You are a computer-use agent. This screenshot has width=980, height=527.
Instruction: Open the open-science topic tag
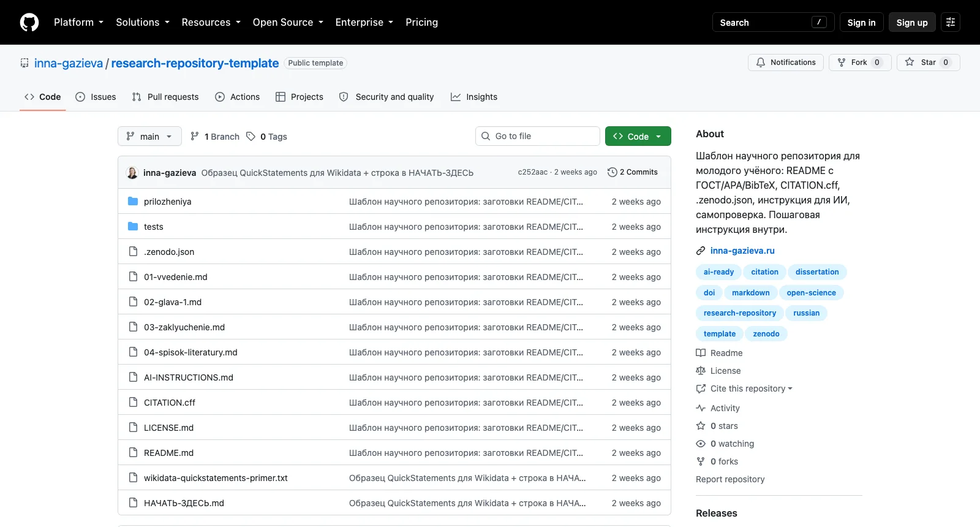pyautogui.click(x=812, y=292)
